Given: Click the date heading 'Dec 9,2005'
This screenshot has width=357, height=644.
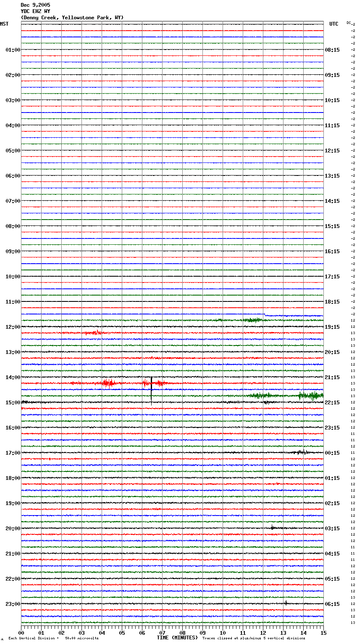Looking at the screenshot, I should [x=35, y=5].
